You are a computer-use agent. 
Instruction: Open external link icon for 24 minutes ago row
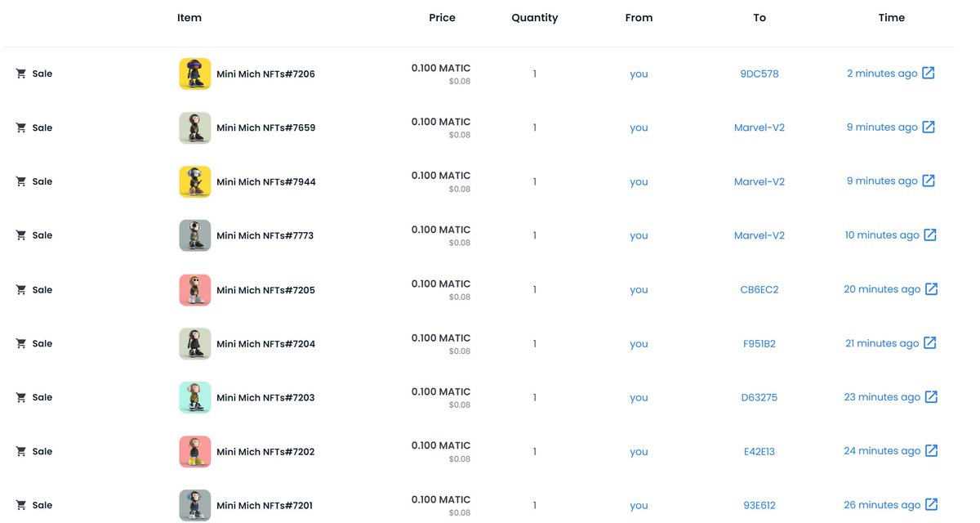pos(931,450)
